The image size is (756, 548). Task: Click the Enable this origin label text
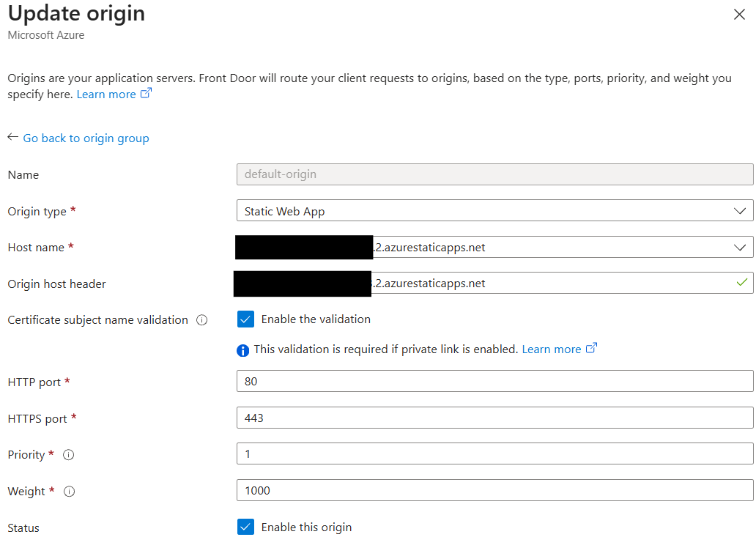(306, 527)
